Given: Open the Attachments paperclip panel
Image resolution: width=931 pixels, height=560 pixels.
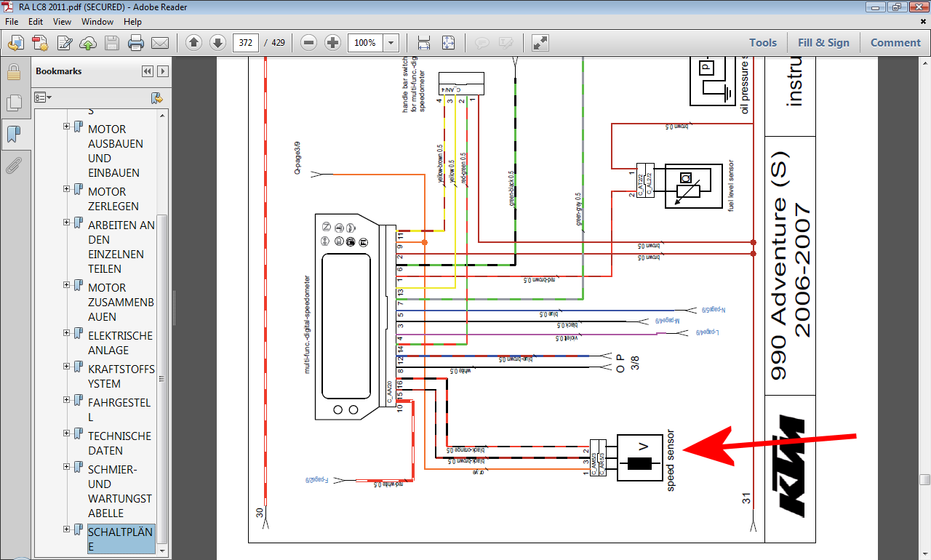Looking at the screenshot, I should tap(13, 166).
